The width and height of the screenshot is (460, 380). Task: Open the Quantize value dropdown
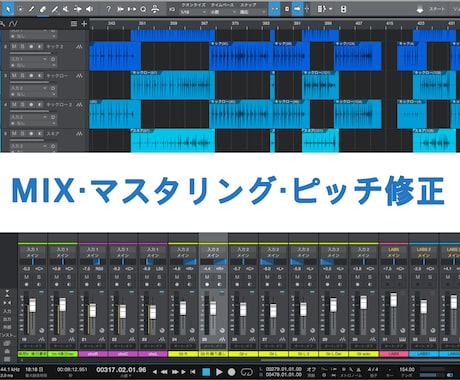pos(193,12)
